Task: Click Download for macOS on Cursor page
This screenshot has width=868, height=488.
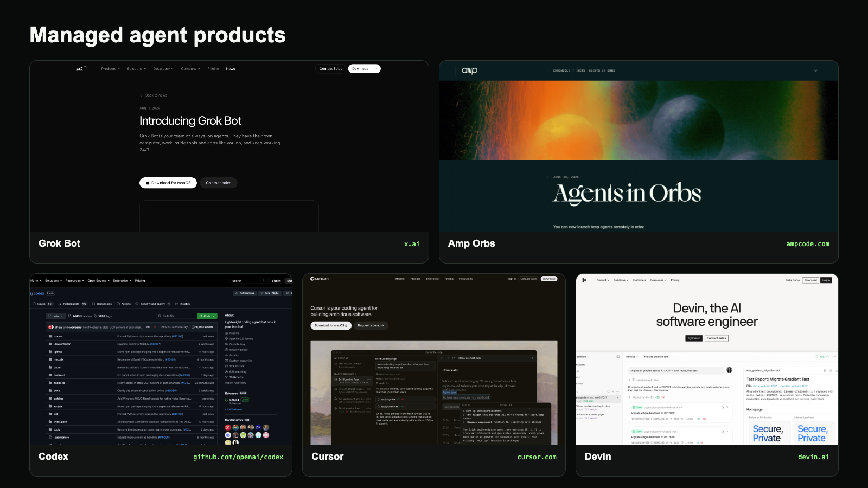Action: click(x=331, y=326)
